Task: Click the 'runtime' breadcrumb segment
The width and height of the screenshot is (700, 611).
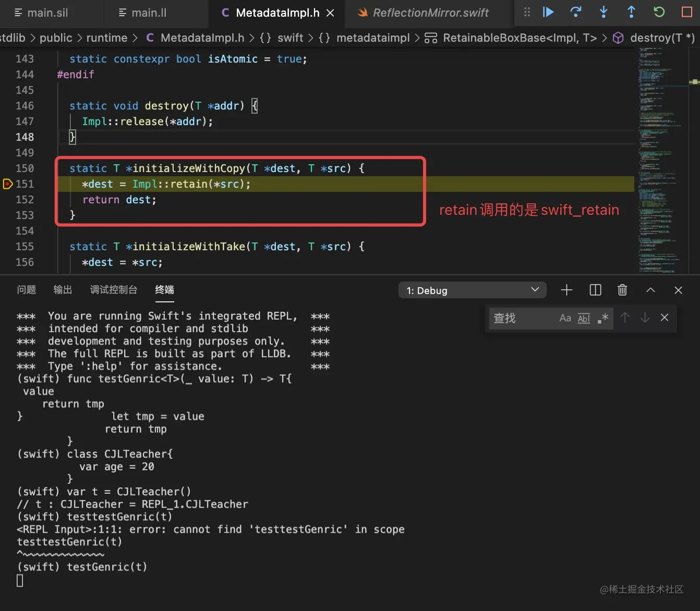Action: [107, 38]
